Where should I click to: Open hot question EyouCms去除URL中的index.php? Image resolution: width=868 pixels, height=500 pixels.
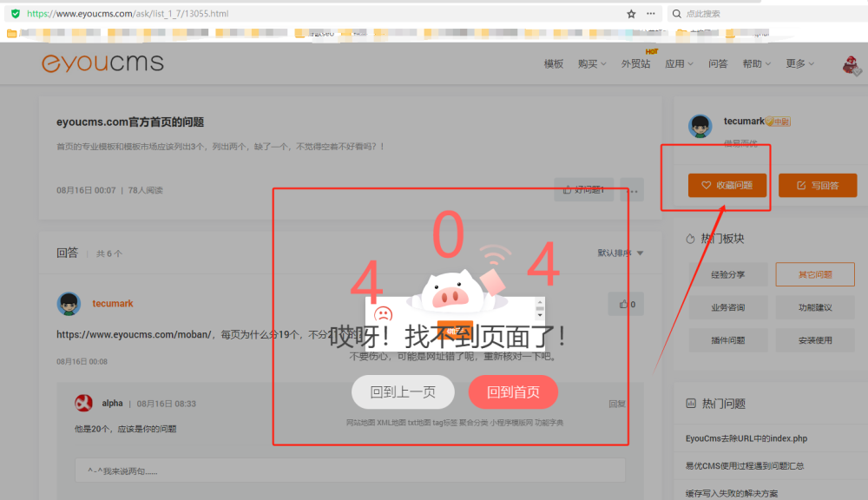click(x=746, y=438)
